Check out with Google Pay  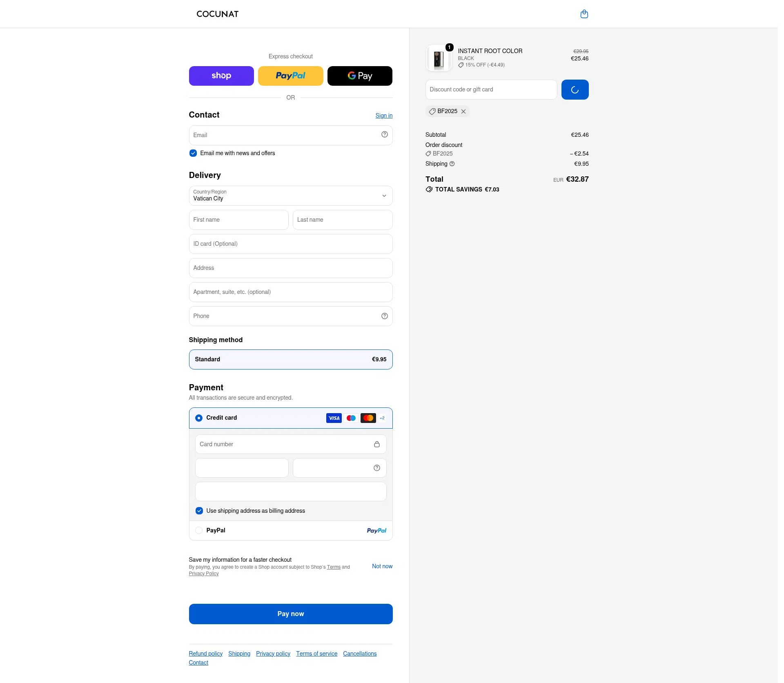[360, 76]
